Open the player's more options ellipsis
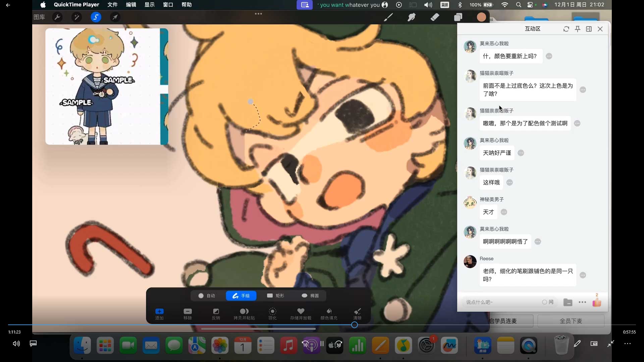Viewport: 644px width, 362px height. [627, 344]
